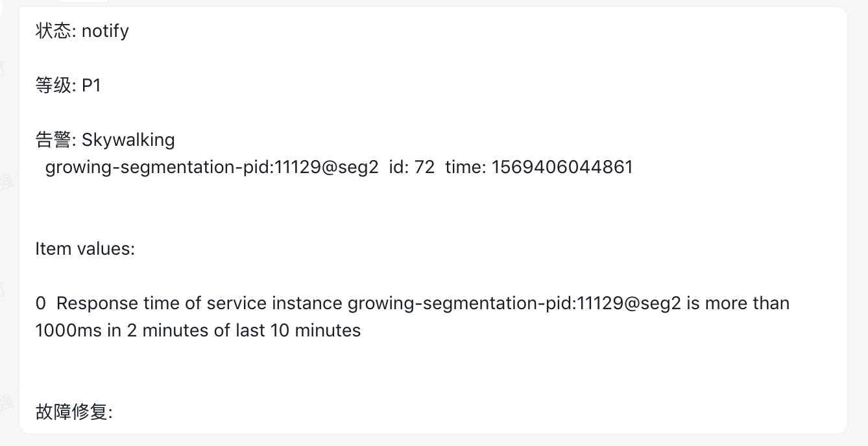Viewport: 868px width, 446px height.
Task: Click growing-segmentation-pid:11129@seg2 in the alert line
Action: click(x=211, y=167)
